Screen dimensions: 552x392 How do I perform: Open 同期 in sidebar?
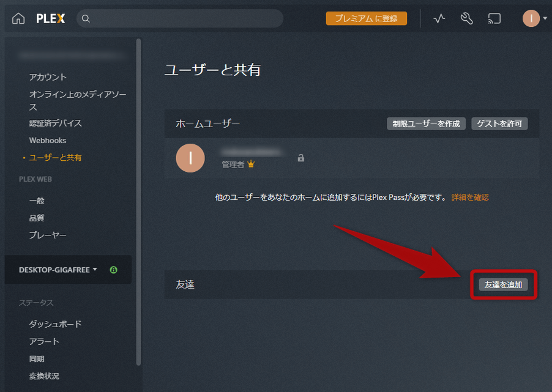click(x=37, y=359)
